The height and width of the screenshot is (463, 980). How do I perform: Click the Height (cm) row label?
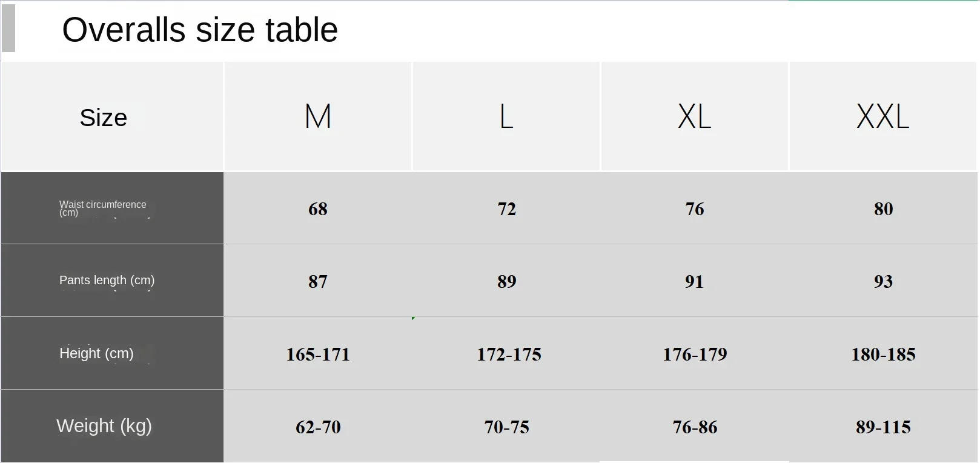[96, 353]
